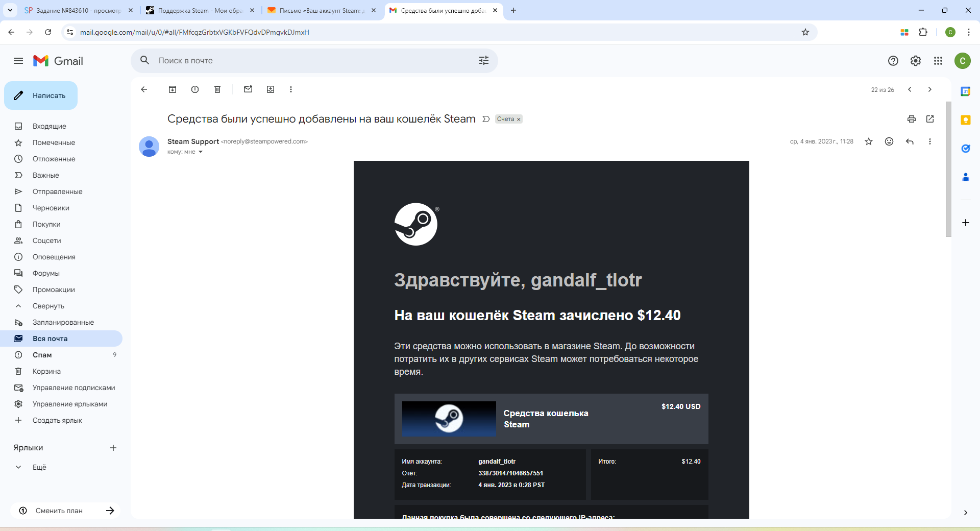Click the Написать compose button
Viewport: 980px width, 531px height.
[41, 95]
